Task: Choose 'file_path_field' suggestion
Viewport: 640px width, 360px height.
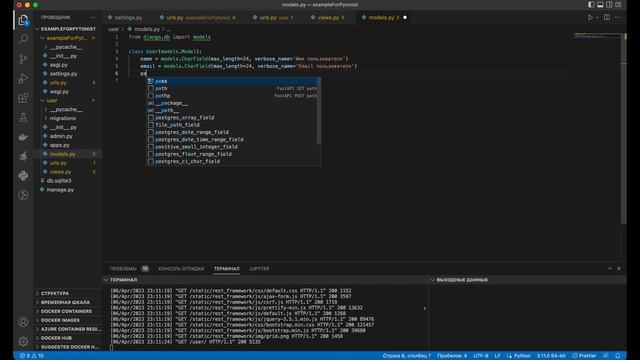Action: pos(231,125)
